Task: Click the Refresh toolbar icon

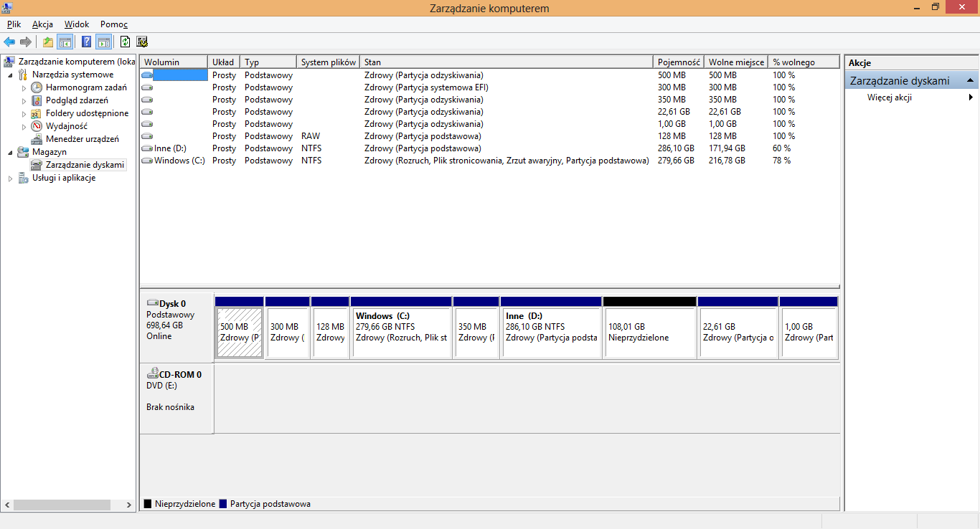Action: (126, 42)
